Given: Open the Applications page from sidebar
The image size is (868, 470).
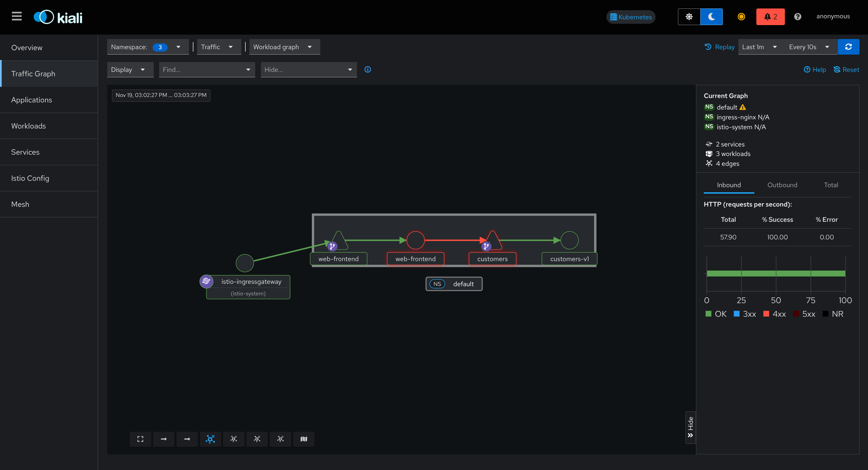Looking at the screenshot, I should pyautogui.click(x=32, y=100).
